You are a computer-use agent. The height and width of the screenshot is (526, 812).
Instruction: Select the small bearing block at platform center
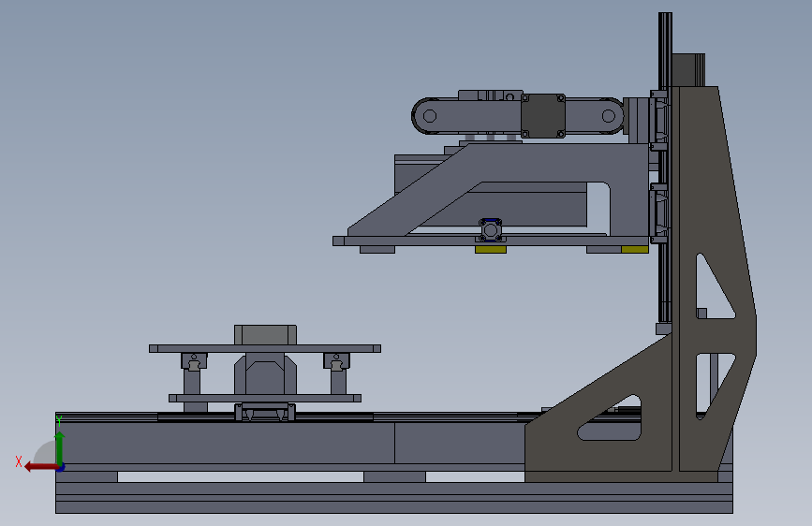[490, 230]
